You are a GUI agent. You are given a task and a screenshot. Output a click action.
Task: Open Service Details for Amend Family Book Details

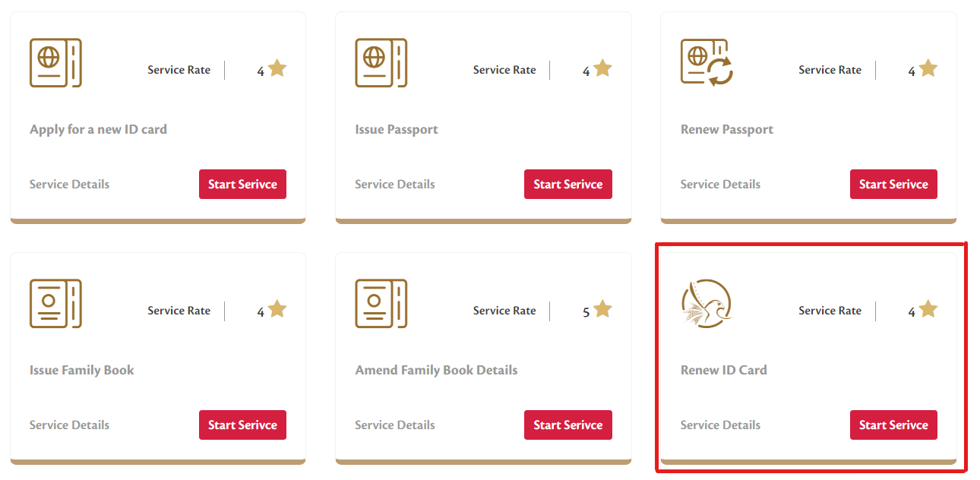pos(394,425)
